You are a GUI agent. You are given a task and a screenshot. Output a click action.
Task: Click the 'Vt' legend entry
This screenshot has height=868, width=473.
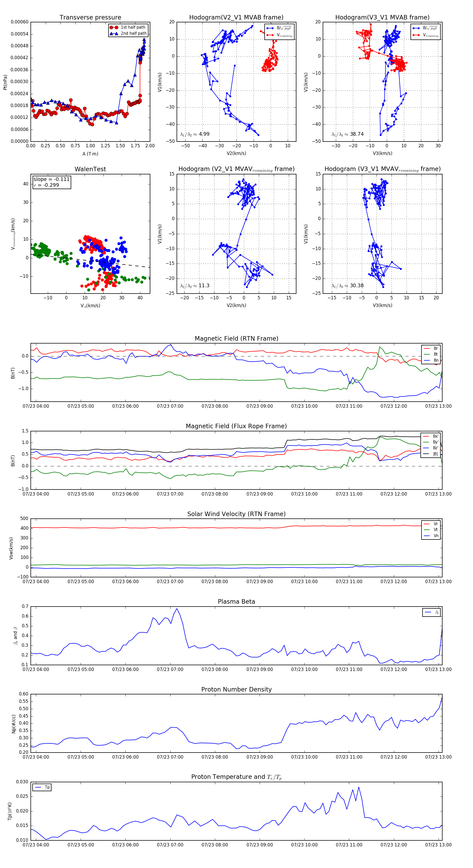pos(431,530)
